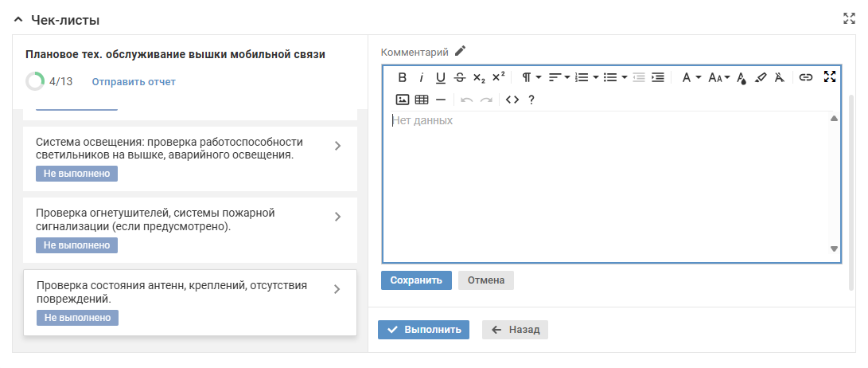This screenshot has width=868, height=368.
Task: Open the Система освещения checklist item
Action: [337, 146]
